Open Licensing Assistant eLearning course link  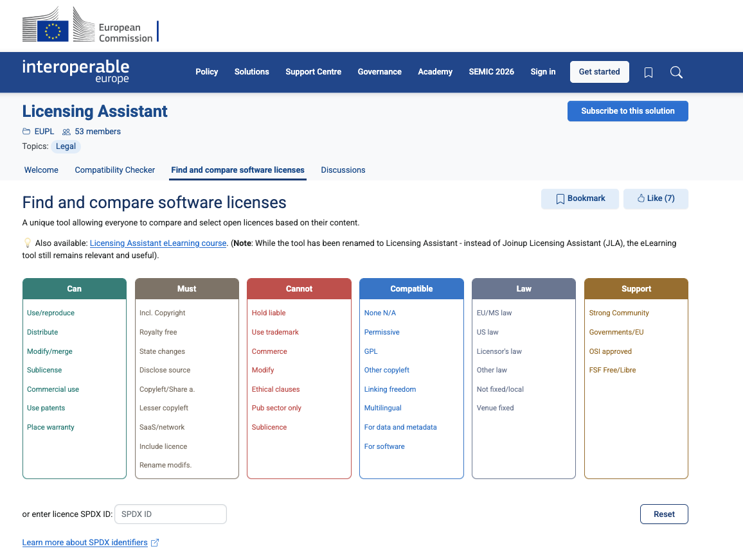click(x=158, y=243)
